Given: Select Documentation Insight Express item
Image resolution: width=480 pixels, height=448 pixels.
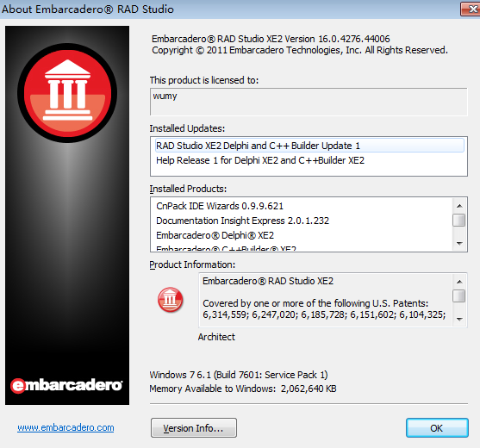Looking at the screenshot, I should pos(302,221).
